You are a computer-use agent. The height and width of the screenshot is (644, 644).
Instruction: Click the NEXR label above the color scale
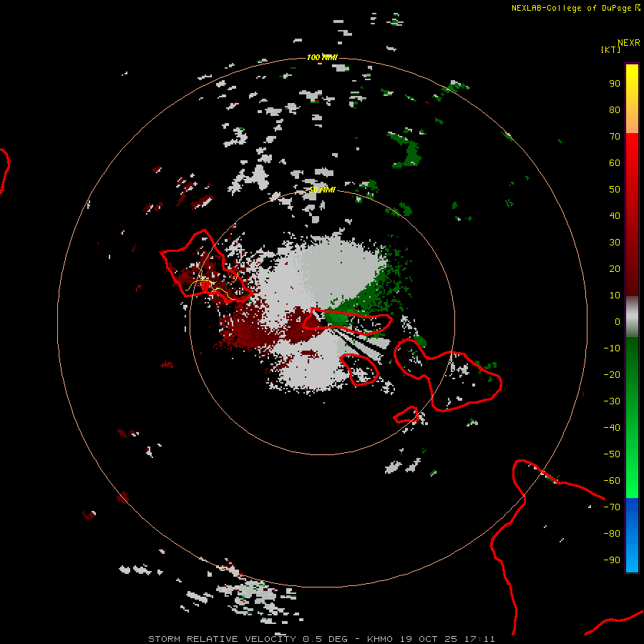[x=628, y=43]
